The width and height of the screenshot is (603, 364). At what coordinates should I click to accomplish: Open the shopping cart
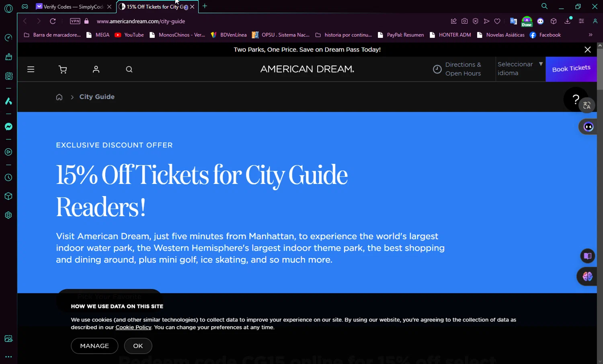[63, 70]
